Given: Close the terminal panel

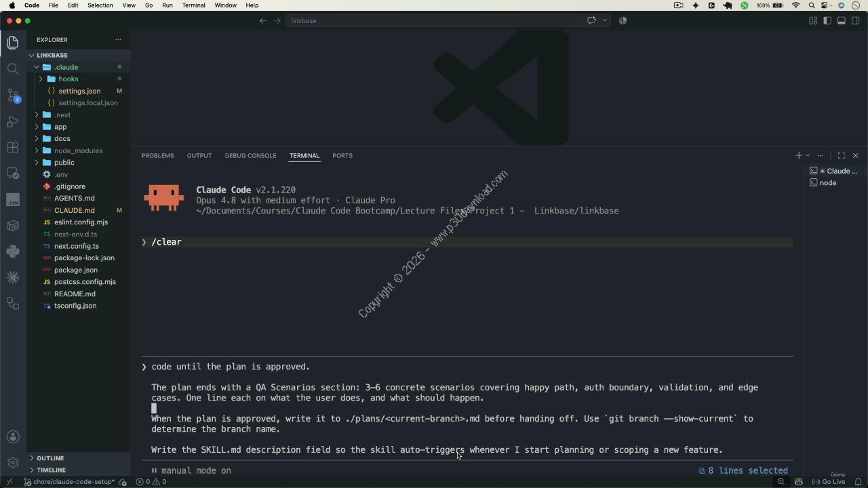Looking at the screenshot, I should (856, 155).
